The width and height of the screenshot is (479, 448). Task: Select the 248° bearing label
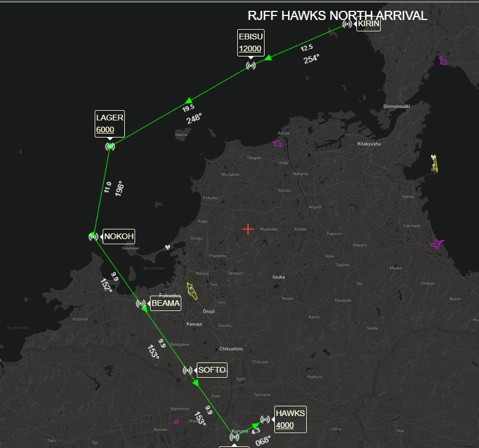tap(194, 118)
